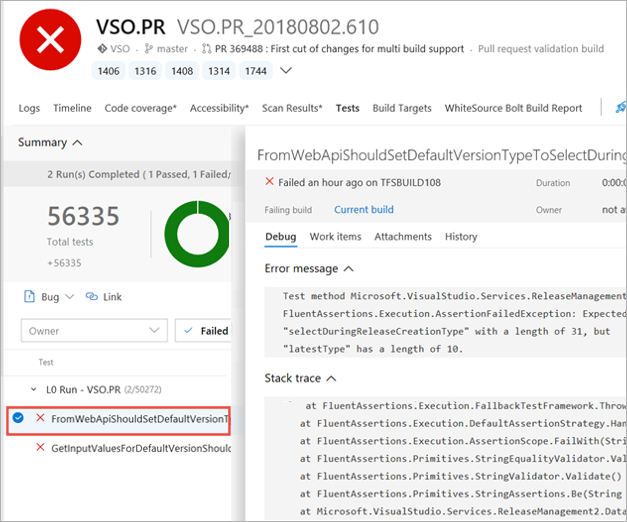Click the 1406 work item tag
Viewport: 627px width, 522px height.
coord(106,70)
